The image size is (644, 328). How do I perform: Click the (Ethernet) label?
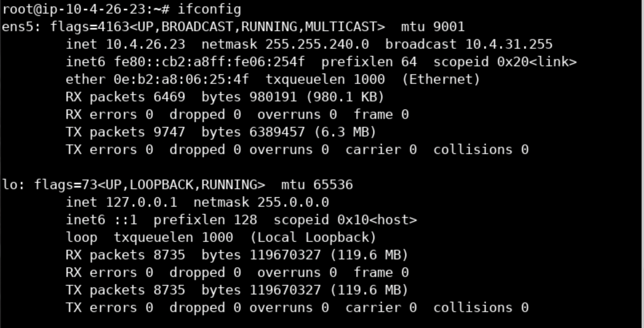click(x=441, y=79)
